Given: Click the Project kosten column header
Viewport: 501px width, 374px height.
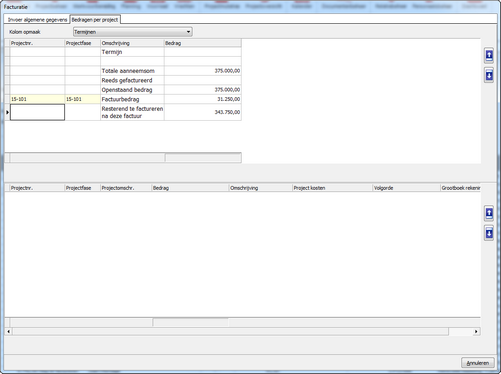Looking at the screenshot, I should pos(332,188).
